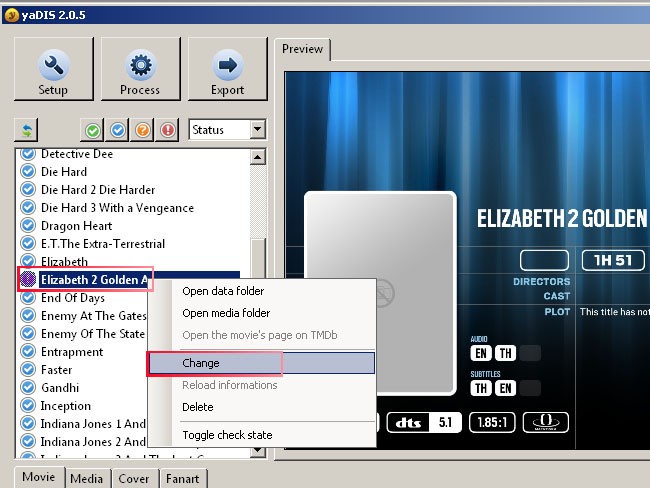Viewport: 650px width, 488px height.
Task: Click the 1H 51 runtime badge
Action: 613,260
